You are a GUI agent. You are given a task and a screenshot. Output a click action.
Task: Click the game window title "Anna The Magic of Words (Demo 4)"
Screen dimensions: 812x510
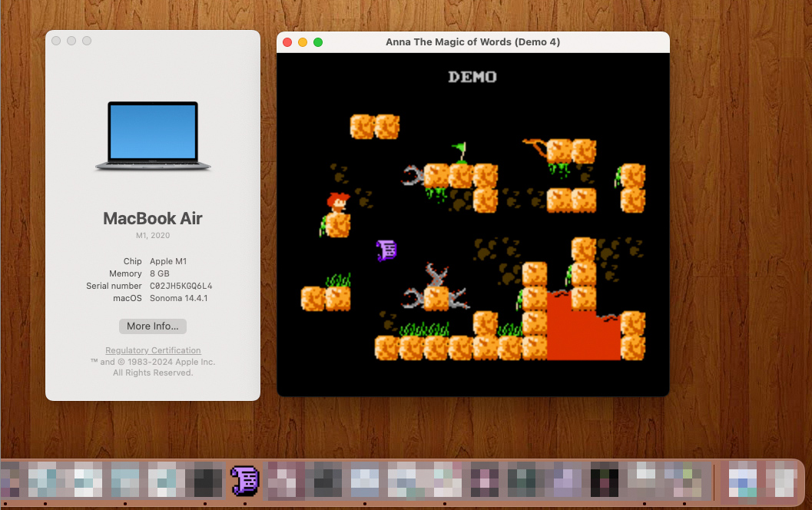[472, 42]
